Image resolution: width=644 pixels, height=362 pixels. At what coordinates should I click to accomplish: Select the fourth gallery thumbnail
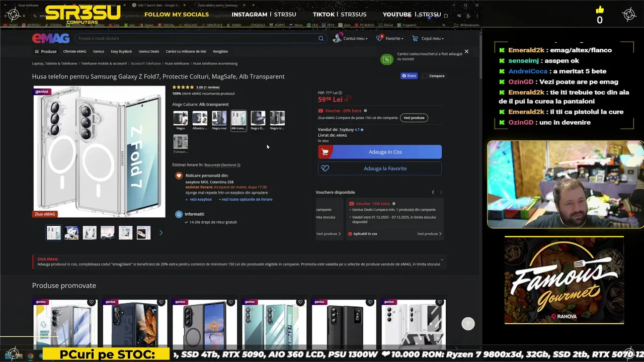108,233
